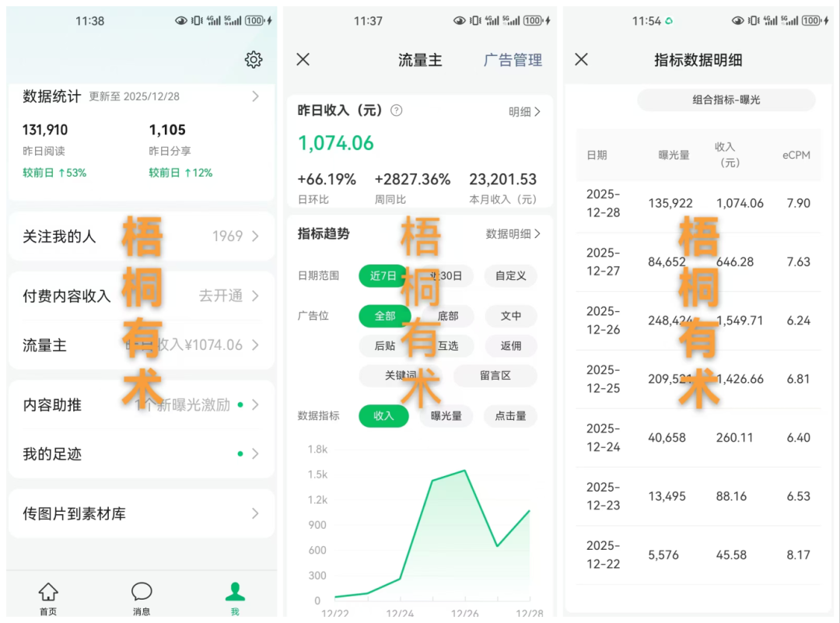Open 内容助推 exposure incentive row

click(142, 405)
